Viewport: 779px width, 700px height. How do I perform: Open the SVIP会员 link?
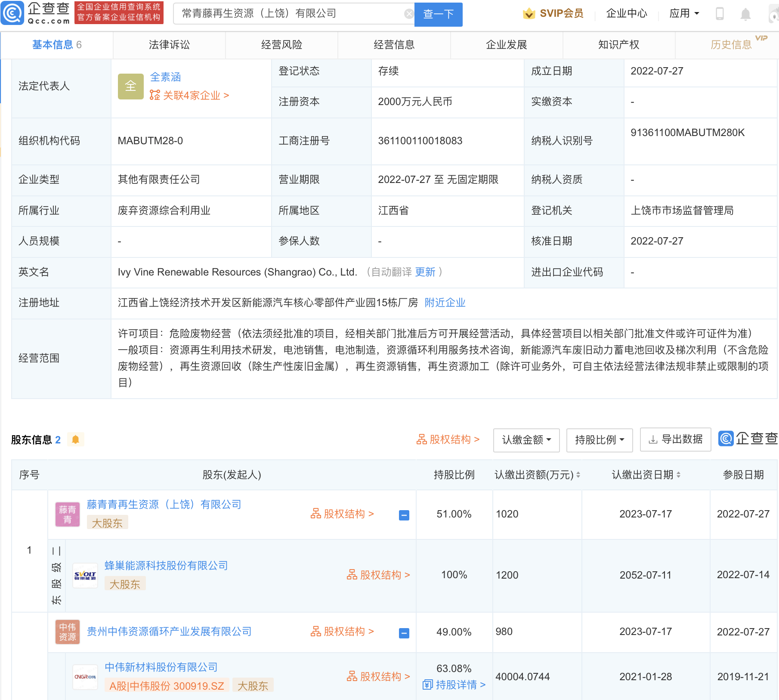click(562, 13)
